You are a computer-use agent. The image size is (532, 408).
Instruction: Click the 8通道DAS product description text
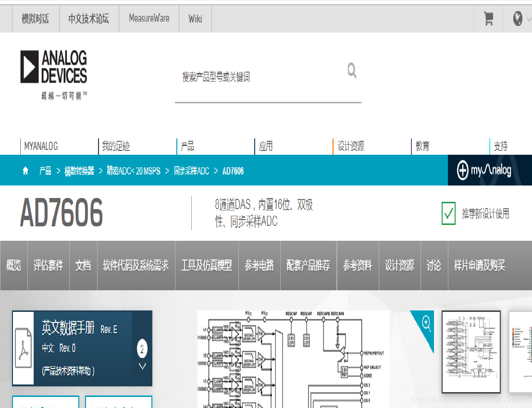[264, 213]
